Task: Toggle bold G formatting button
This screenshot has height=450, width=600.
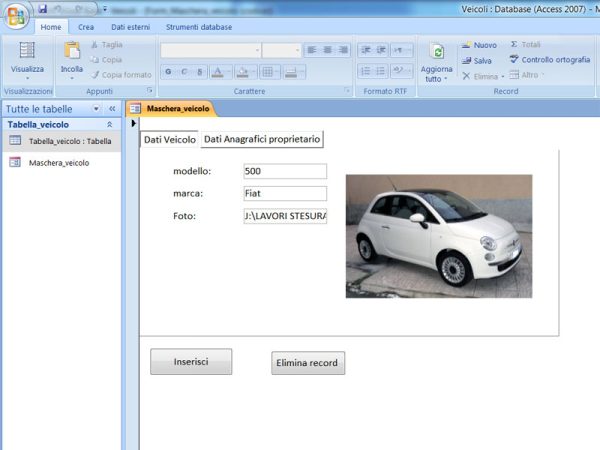Action: (x=168, y=72)
